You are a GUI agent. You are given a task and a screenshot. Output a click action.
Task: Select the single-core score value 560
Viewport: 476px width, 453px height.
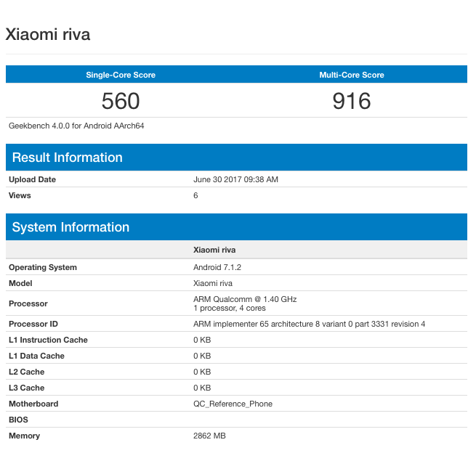(121, 101)
